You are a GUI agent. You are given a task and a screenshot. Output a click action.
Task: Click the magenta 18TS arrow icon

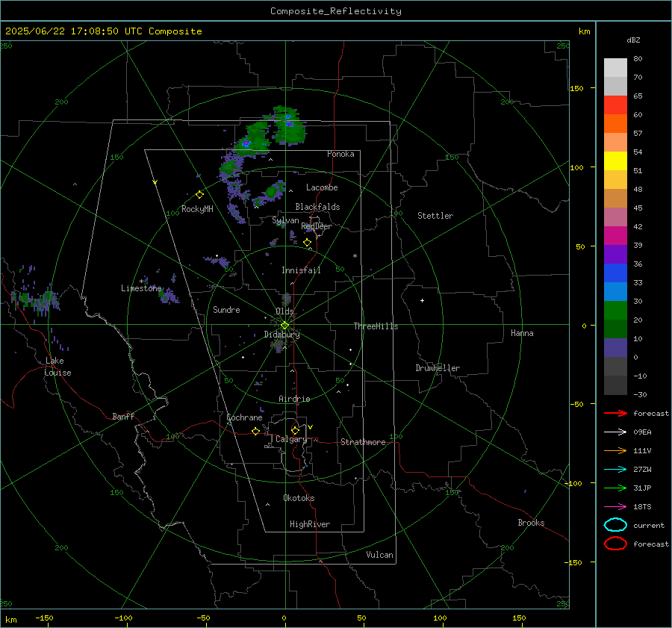[615, 507]
